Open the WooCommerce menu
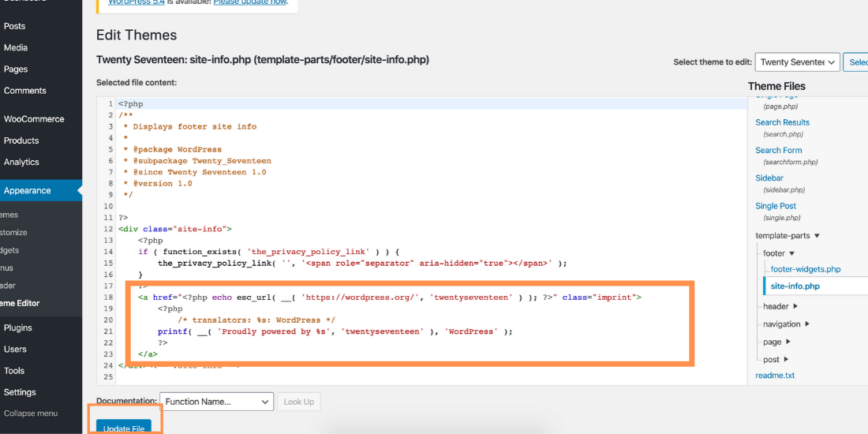The height and width of the screenshot is (434, 868). pyautogui.click(x=34, y=119)
